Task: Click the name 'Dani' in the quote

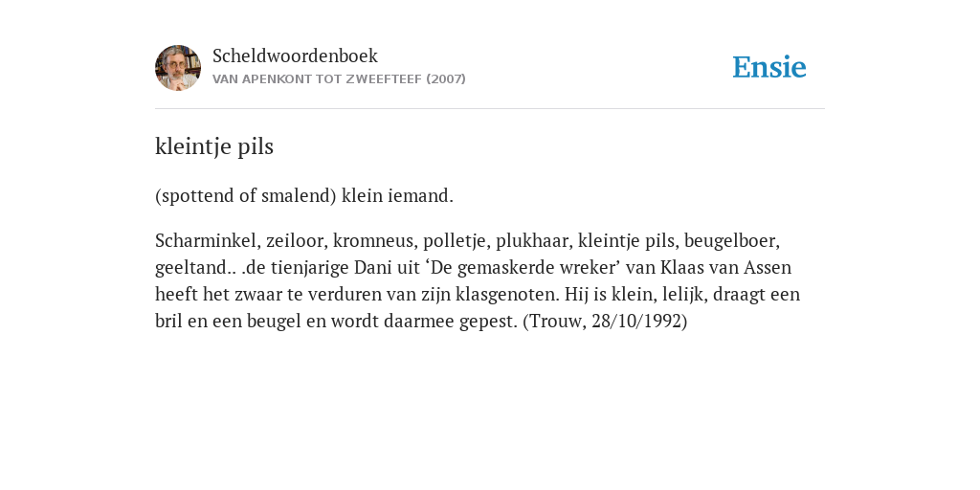Action: [372, 268]
